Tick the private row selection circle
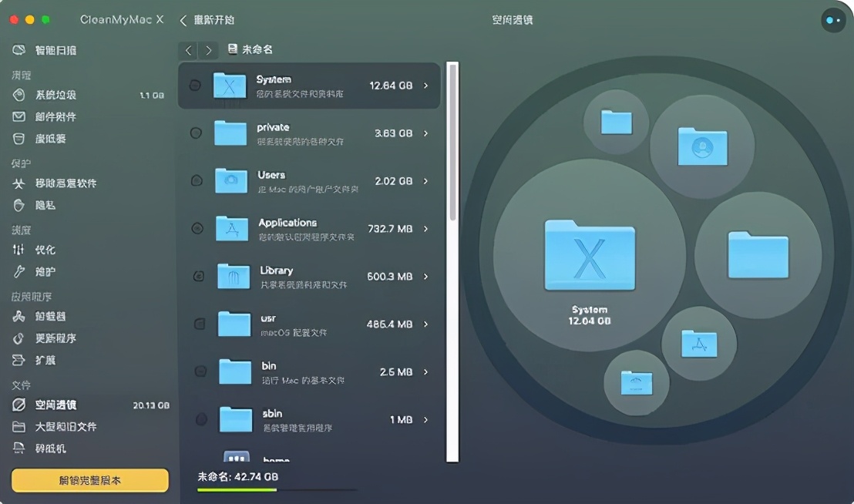The width and height of the screenshot is (854, 504). tap(196, 133)
